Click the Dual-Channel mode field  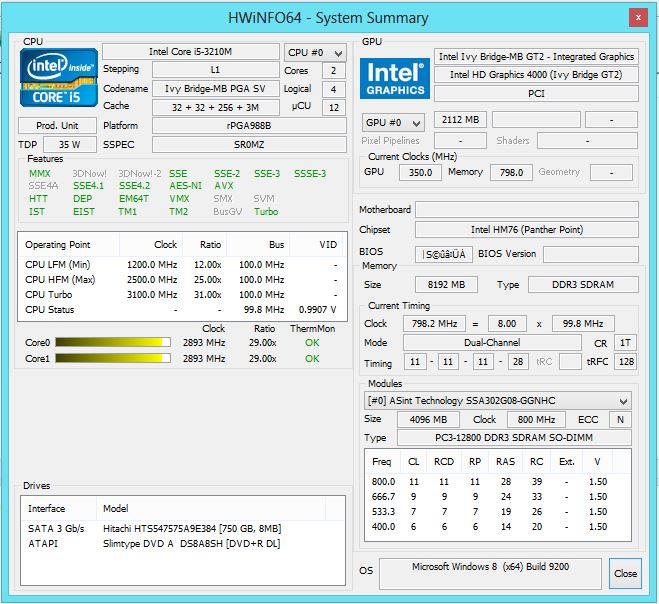click(x=492, y=343)
